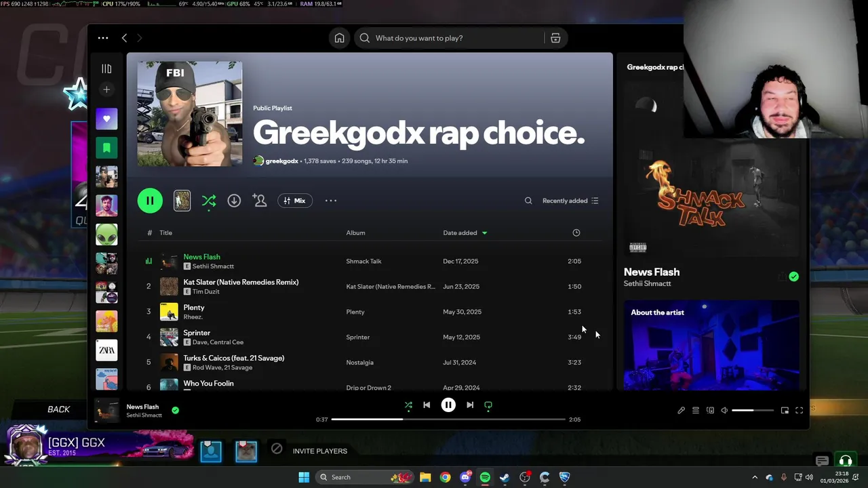Create a new playlist with plus icon
This screenshot has height=488, width=868.
tap(106, 89)
